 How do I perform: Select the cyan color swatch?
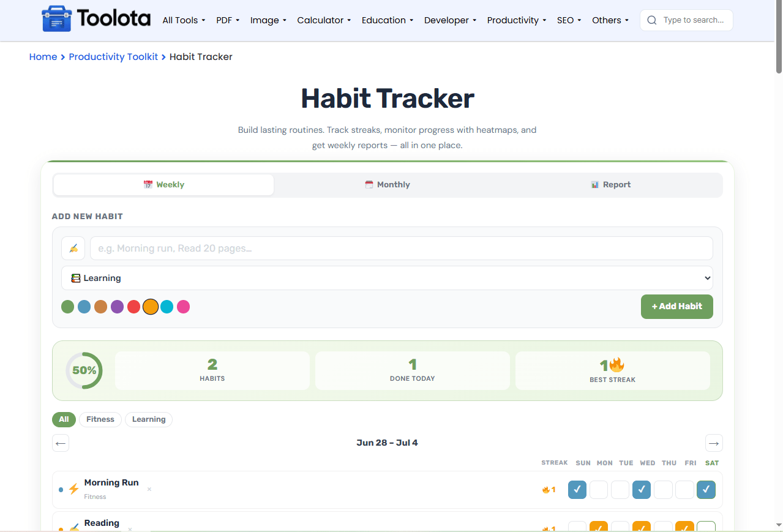tap(167, 307)
